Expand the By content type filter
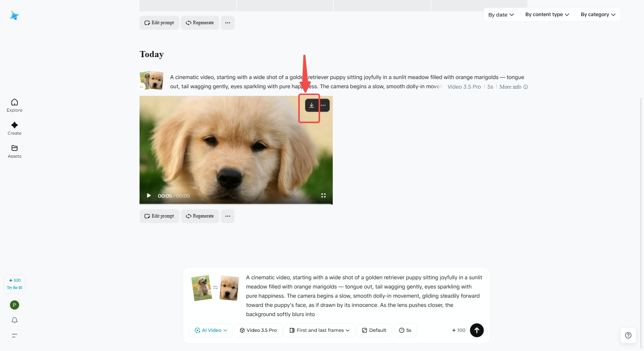The image size is (644, 351). [547, 15]
